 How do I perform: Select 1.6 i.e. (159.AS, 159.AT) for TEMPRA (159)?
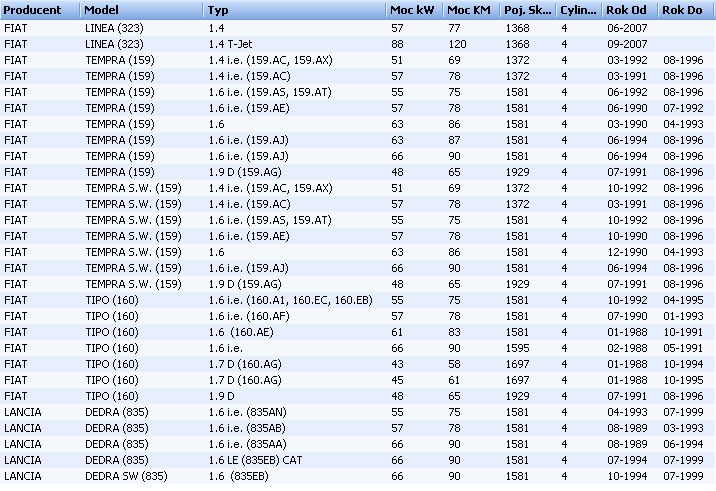click(270, 92)
